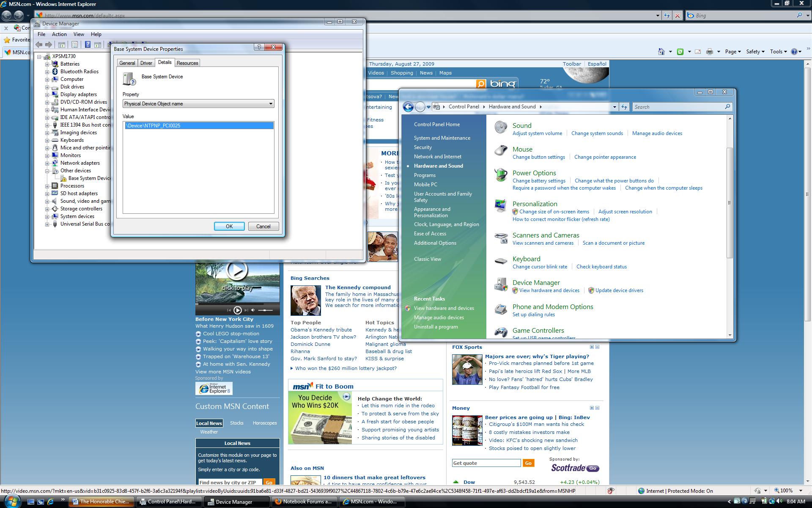812x508 pixels.
Task: Open Device Manager File menu
Action: coord(41,34)
